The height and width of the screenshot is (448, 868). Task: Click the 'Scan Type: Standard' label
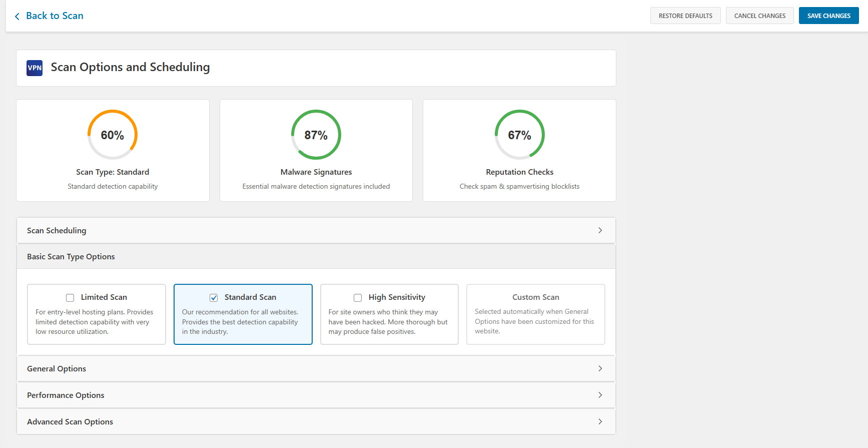coord(113,172)
